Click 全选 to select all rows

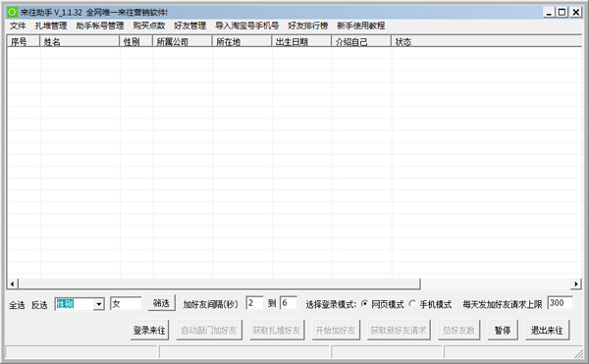click(17, 305)
